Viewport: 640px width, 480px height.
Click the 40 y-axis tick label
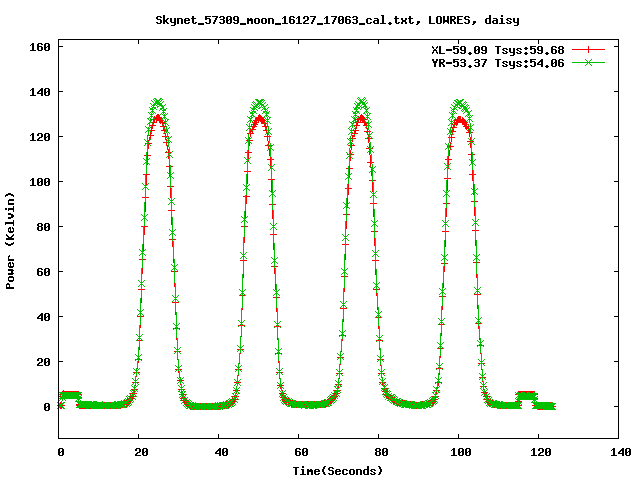[x=43, y=317]
